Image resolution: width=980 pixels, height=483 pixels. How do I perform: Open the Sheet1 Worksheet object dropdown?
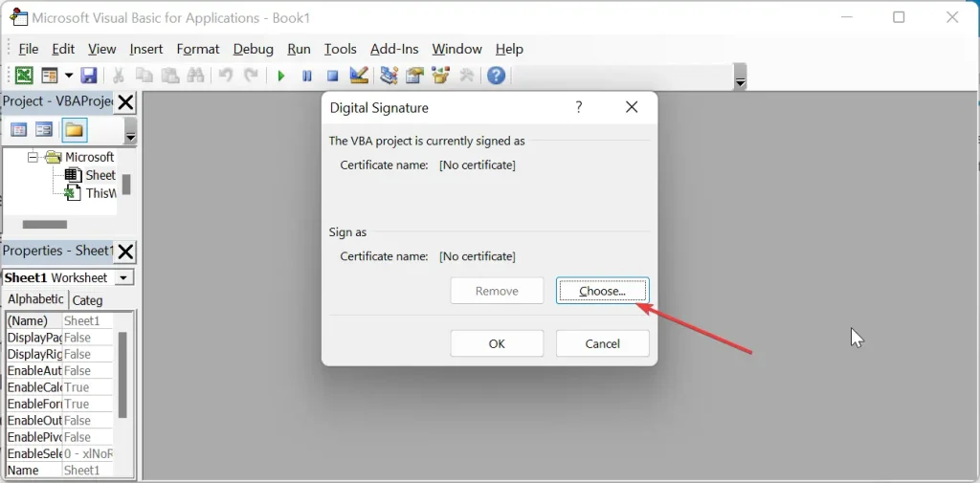(123, 277)
